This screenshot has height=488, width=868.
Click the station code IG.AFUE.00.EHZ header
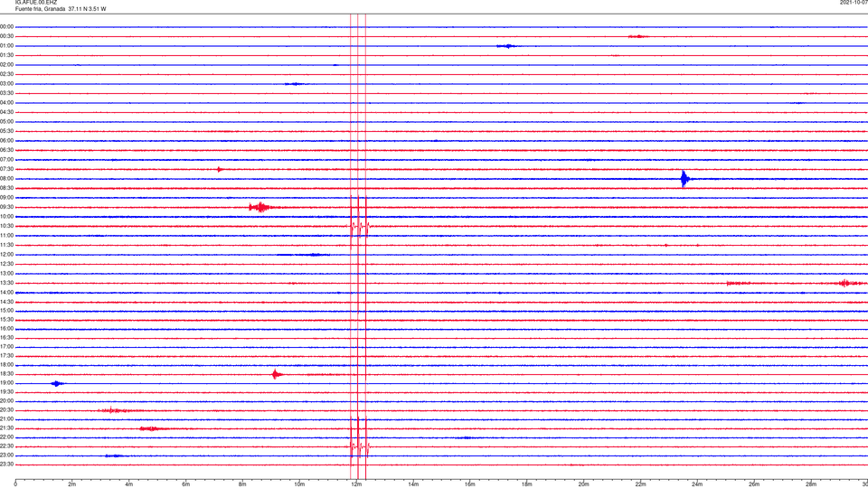[x=36, y=3]
